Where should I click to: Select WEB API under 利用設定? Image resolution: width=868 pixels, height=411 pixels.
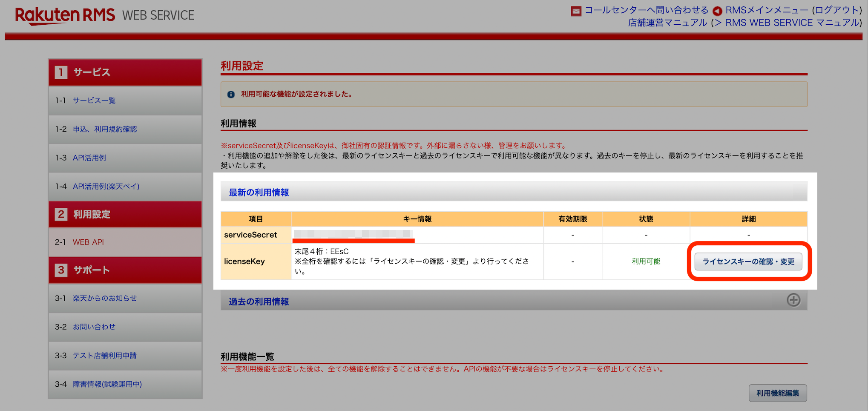point(88,242)
